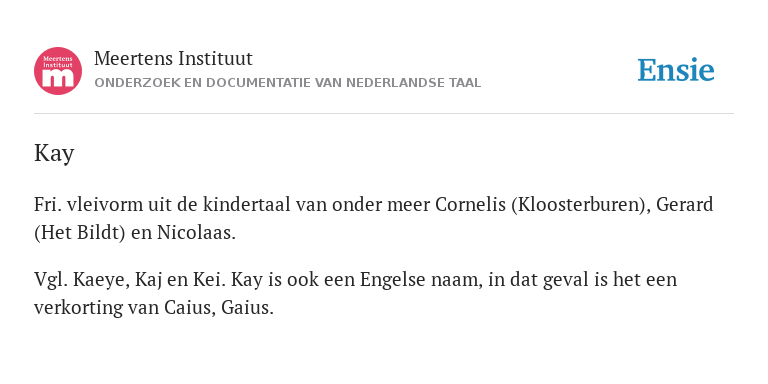768x384 pixels.
Task: Click the name 'Cornelis' in the text
Action: tap(470, 204)
